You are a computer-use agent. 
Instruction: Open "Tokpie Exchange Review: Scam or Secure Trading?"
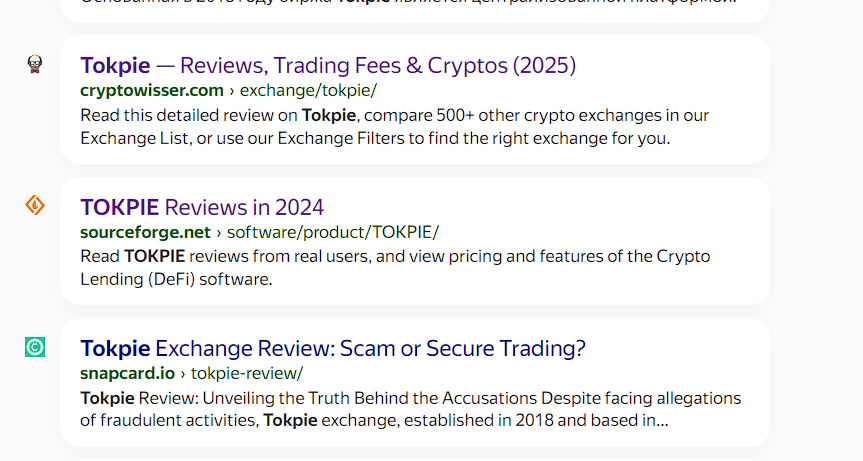(x=332, y=348)
